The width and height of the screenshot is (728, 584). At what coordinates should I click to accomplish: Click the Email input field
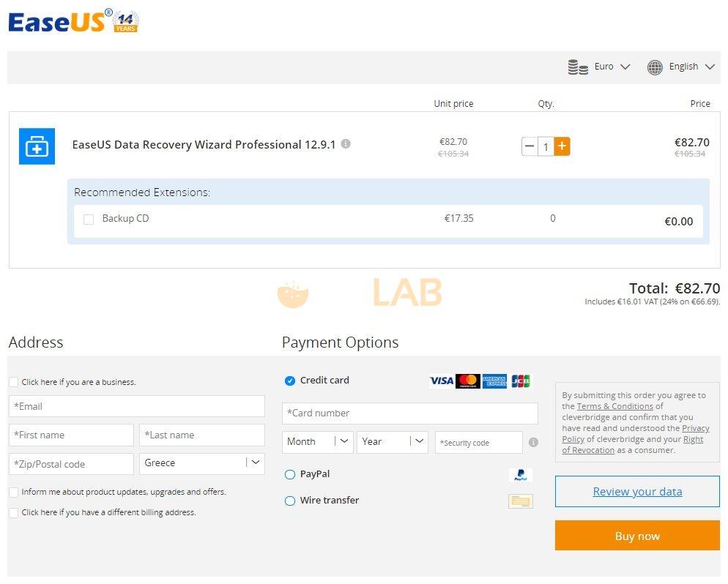[x=137, y=406]
